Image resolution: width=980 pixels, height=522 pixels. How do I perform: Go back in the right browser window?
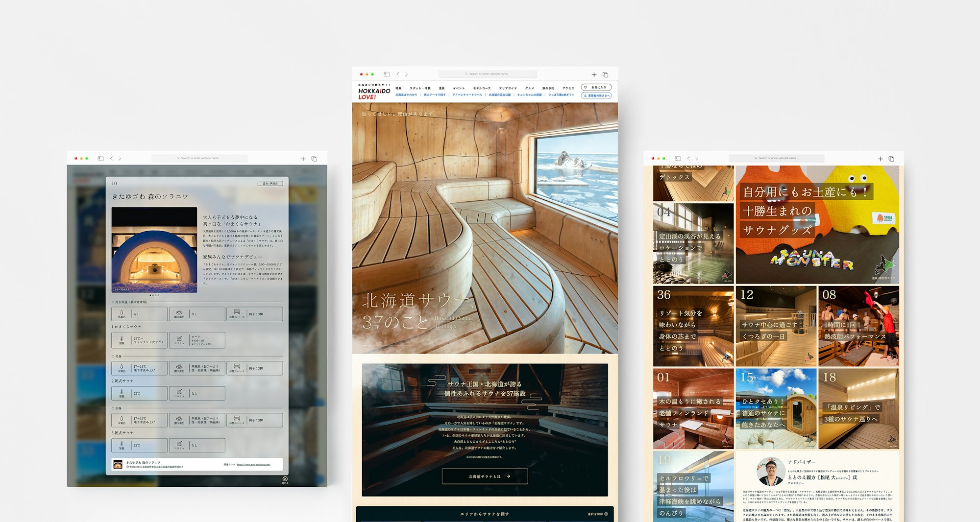click(x=688, y=158)
